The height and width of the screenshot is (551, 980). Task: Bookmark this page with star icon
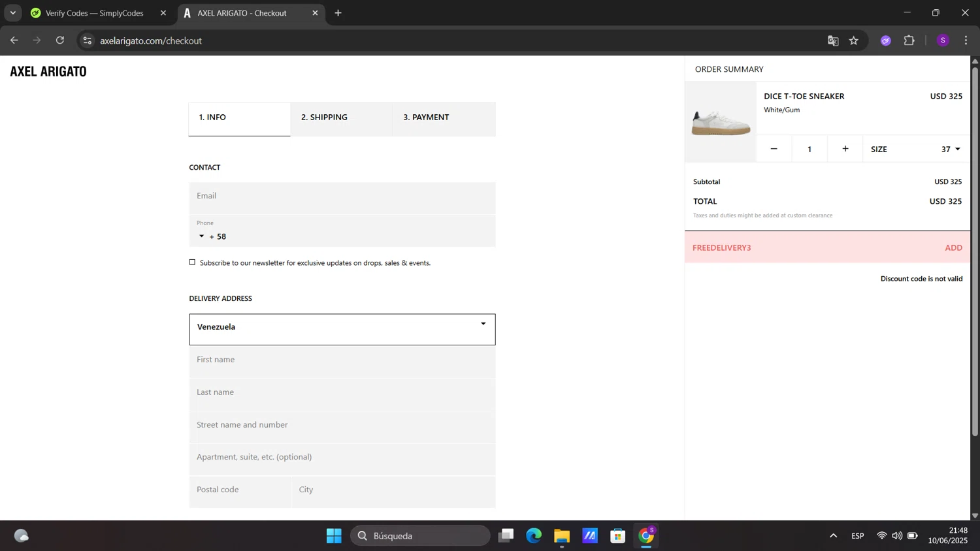coord(854,40)
